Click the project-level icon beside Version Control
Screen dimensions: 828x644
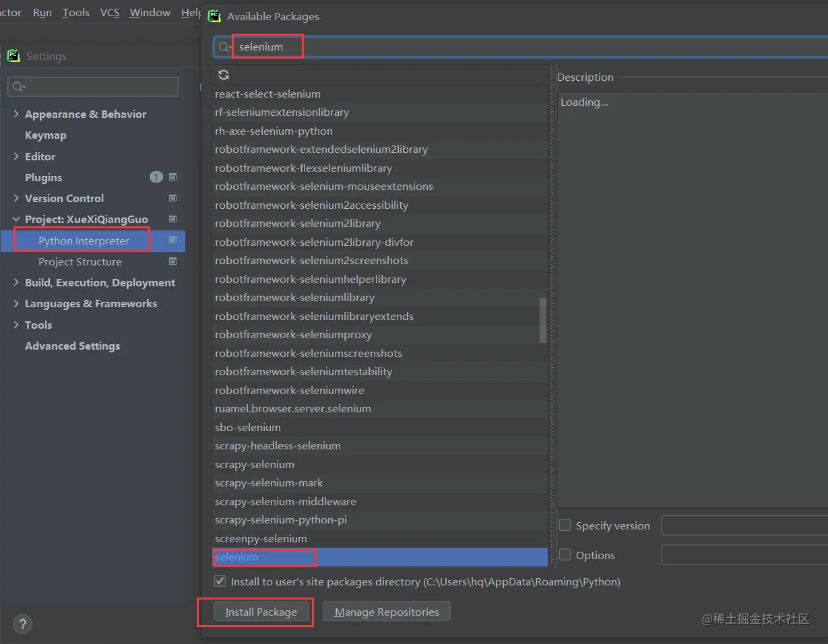pos(172,198)
